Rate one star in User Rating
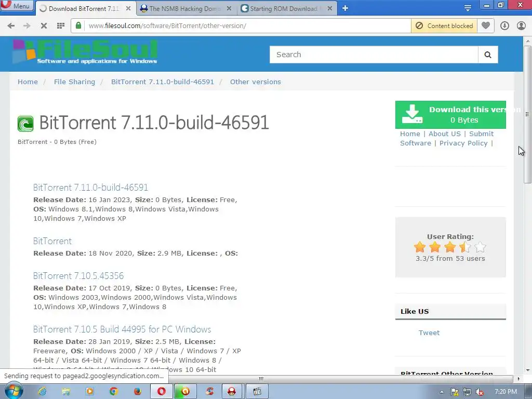532x399 pixels. (420, 247)
